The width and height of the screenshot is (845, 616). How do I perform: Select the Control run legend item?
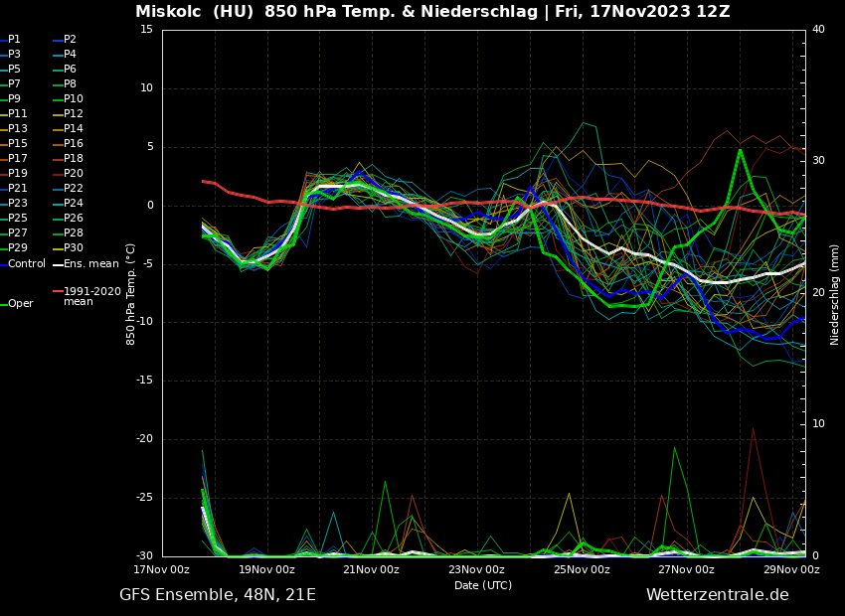(27, 263)
